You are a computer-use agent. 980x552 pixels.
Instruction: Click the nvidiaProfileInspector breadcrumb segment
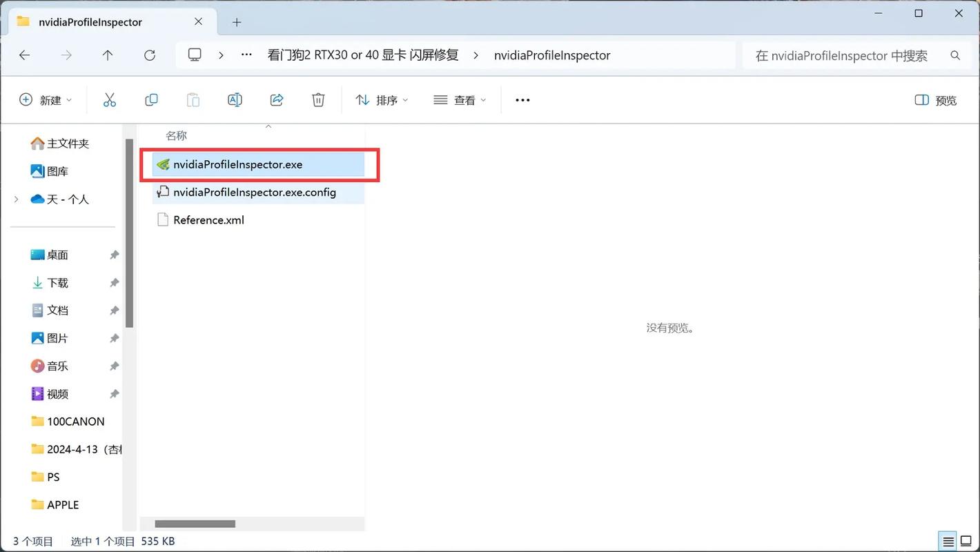552,55
